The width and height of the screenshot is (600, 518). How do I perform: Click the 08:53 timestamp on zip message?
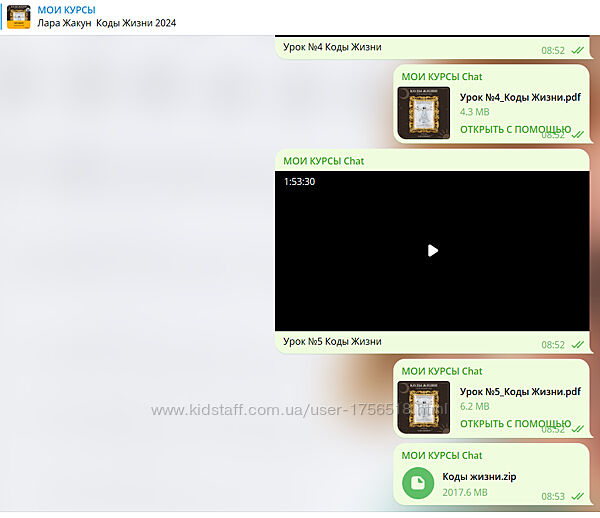(553, 496)
